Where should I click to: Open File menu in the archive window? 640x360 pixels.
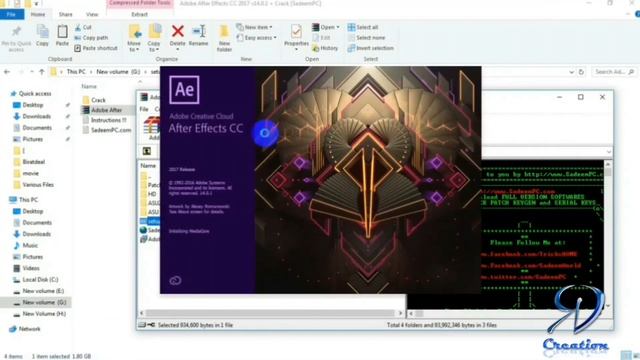click(144, 109)
